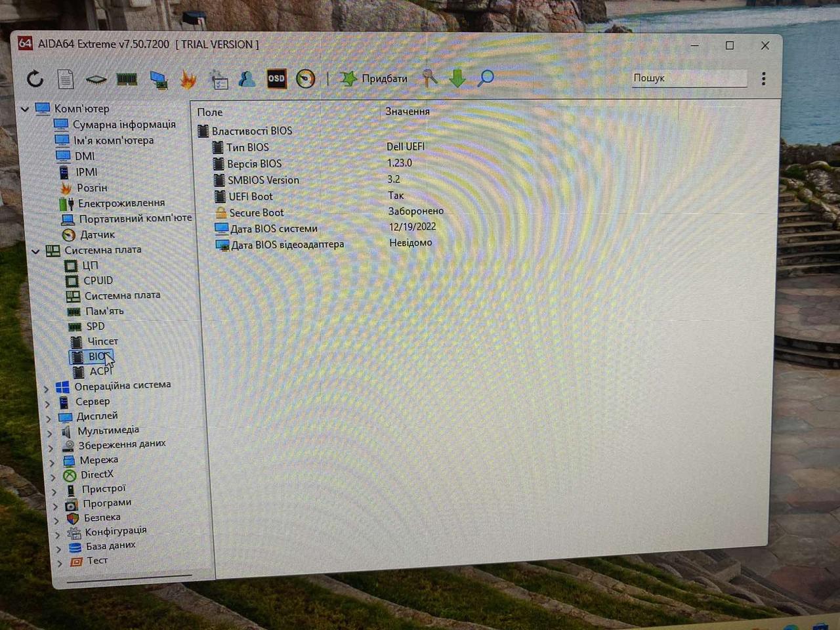Open the DMI tree item

click(x=85, y=156)
